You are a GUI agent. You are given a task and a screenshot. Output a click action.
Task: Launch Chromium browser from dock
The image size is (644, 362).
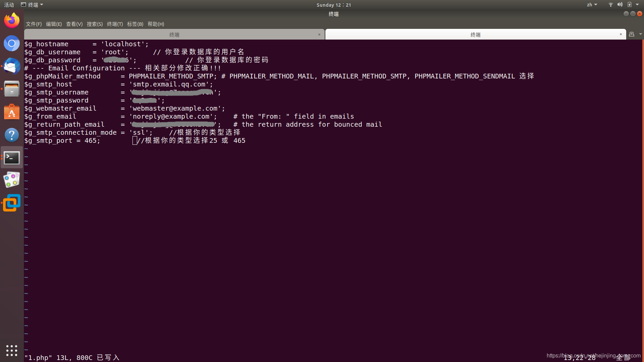coord(12,43)
